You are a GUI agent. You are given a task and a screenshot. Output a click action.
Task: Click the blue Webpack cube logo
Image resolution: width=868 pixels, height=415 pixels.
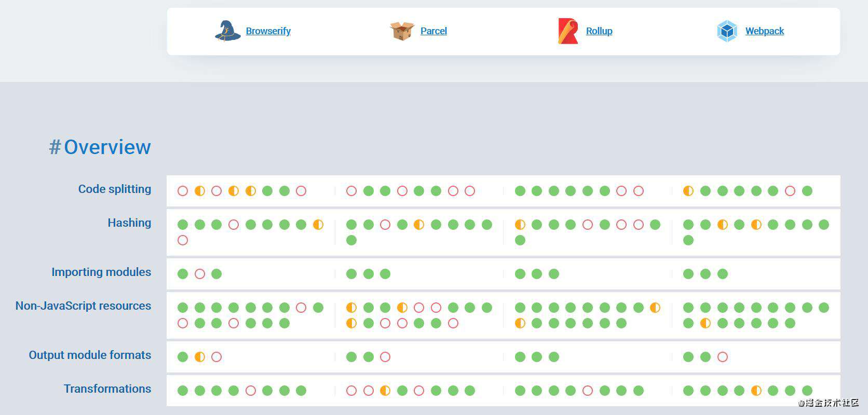(727, 31)
